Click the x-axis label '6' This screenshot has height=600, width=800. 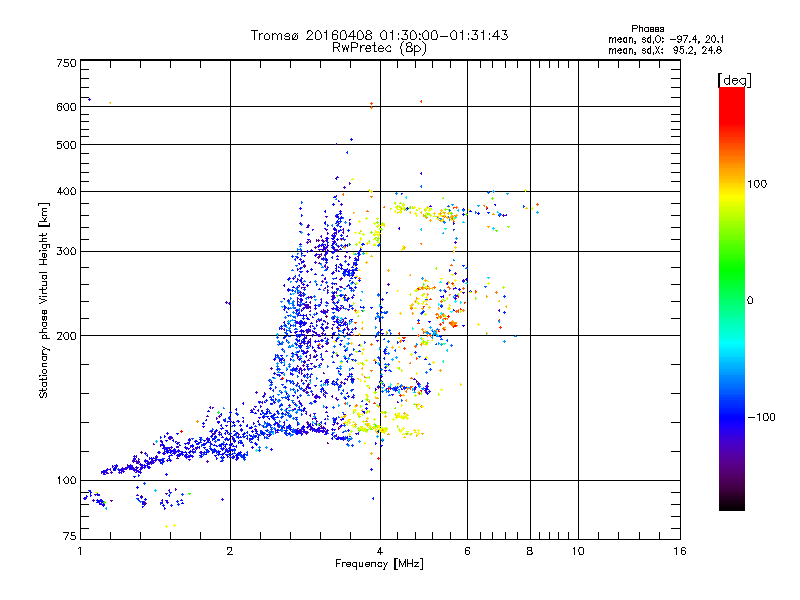pos(467,551)
